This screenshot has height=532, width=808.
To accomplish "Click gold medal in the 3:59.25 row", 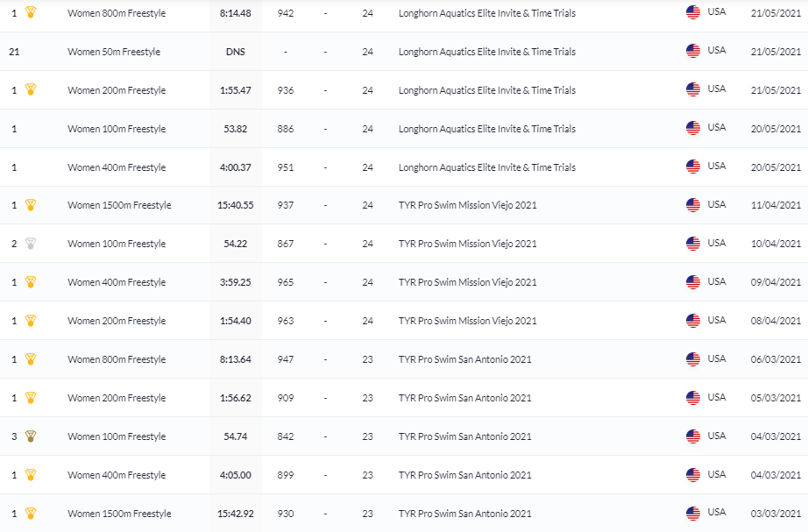I will 31,282.
